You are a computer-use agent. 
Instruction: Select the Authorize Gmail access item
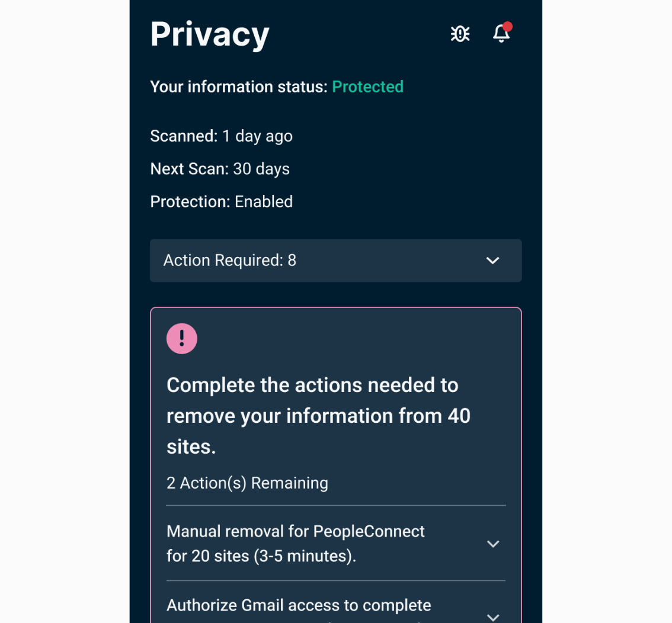(299, 606)
